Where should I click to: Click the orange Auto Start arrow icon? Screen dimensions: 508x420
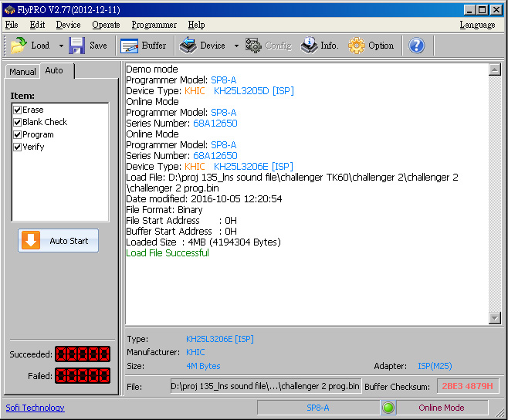coord(31,240)
